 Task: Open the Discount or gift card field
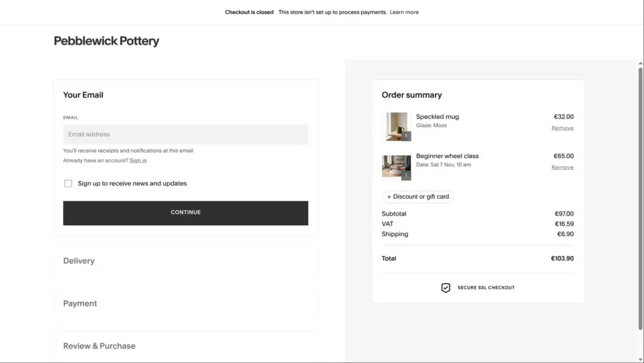pos(418,197)
